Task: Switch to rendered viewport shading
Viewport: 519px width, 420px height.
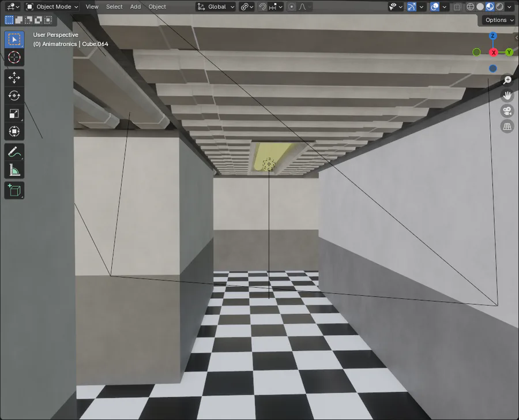Action: coord(500,6)
